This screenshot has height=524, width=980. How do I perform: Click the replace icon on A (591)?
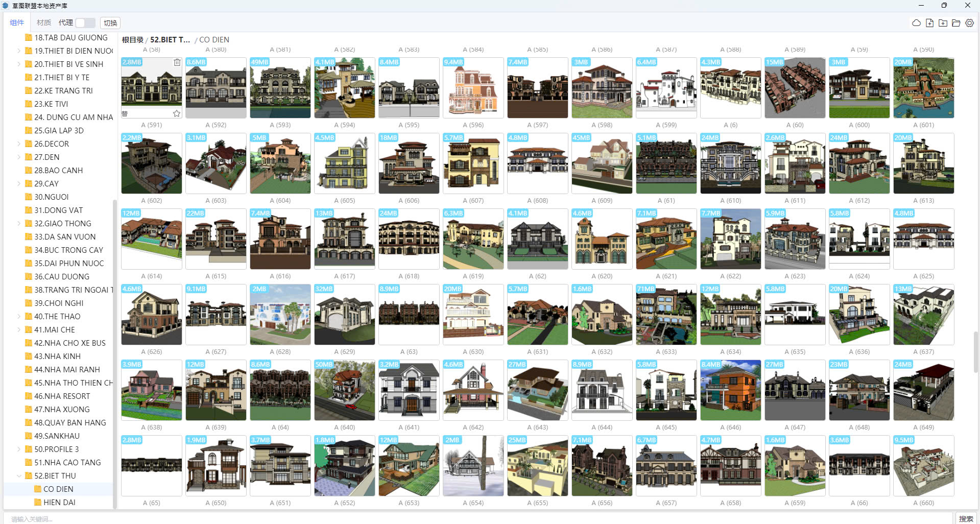125,113
